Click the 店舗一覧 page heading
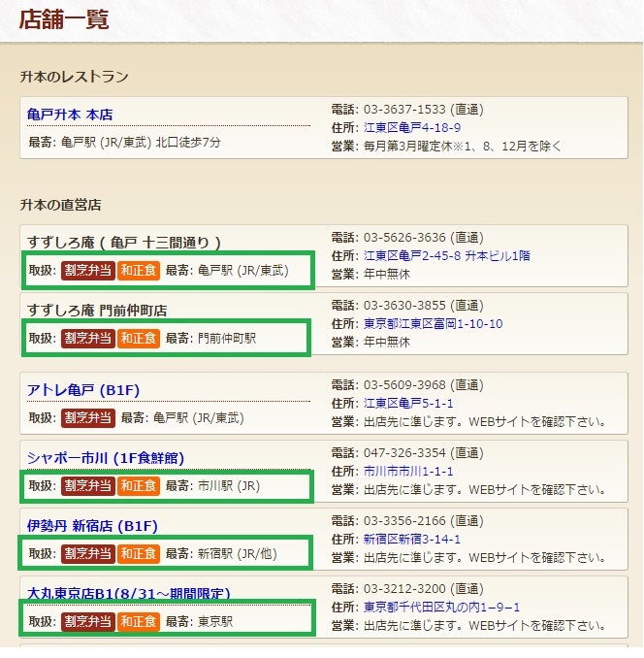The image size is (644, 658). 64,19
